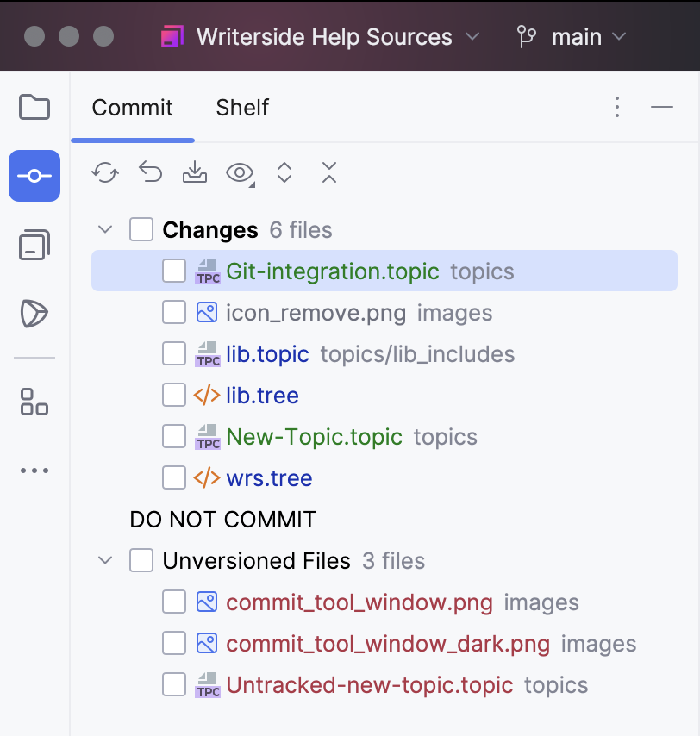Refresh the changes list
This screenshot has width=700, height=736.
pyautogui.click(x=104, y=172)
